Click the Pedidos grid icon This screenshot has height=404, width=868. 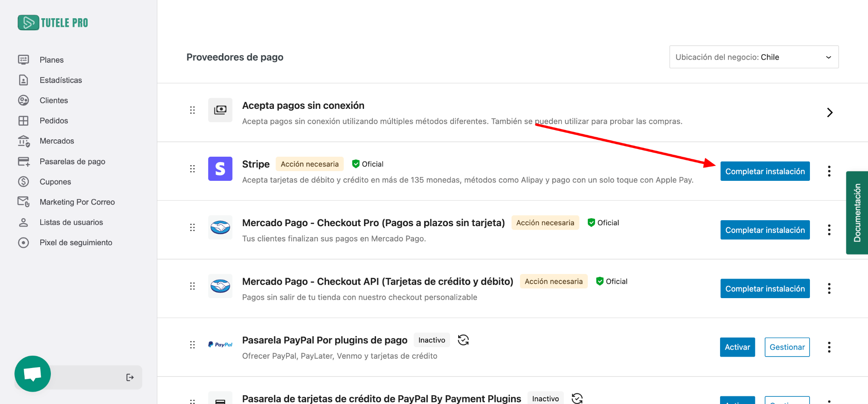click(24, 121)
